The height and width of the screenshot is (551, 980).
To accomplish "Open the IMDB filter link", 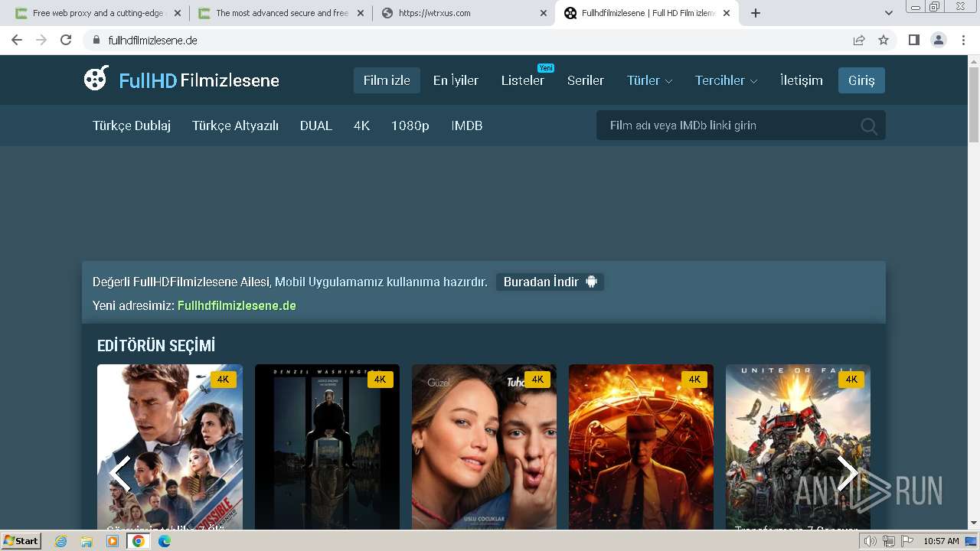I will coord(467,126).
